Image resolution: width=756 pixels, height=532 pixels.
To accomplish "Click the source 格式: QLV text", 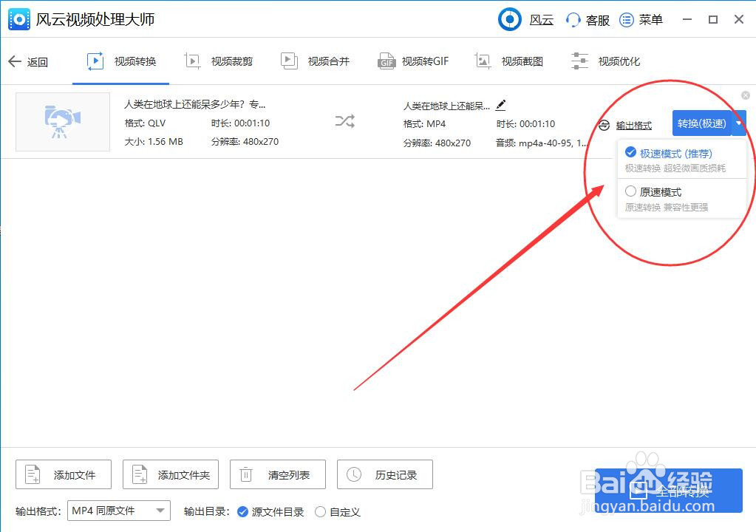I will (145, 123).
